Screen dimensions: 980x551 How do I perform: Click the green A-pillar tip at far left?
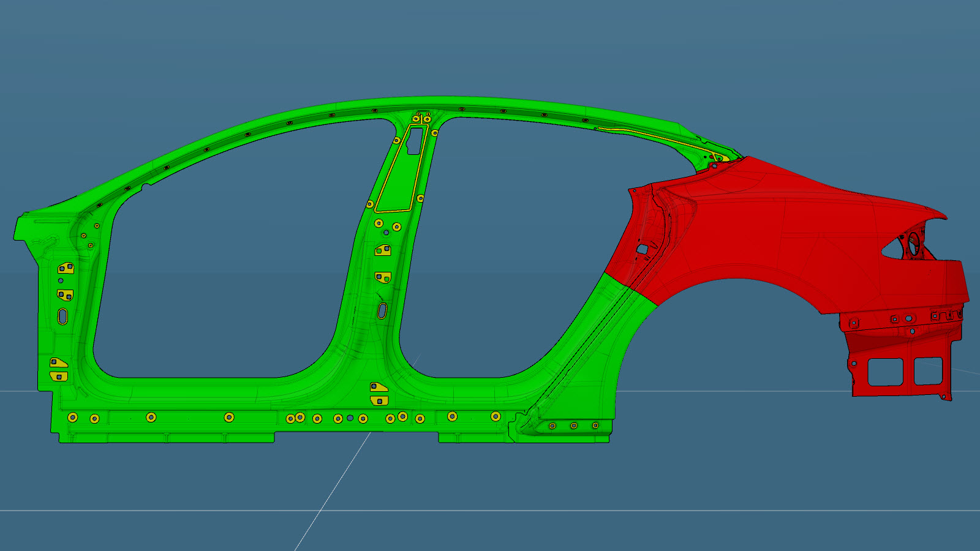pyautogui.click(x=23, y=227)
